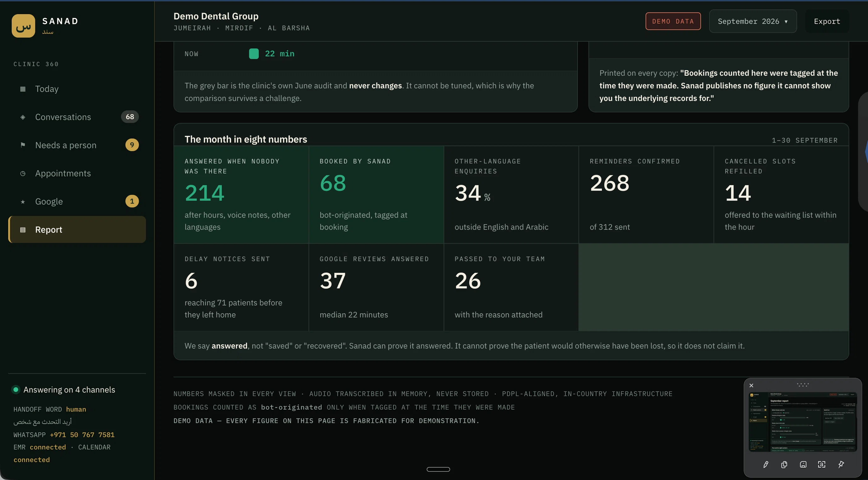868x480 pixels.
Task: Click the screenshot preview thumbnail
Action: coord(803,422)
